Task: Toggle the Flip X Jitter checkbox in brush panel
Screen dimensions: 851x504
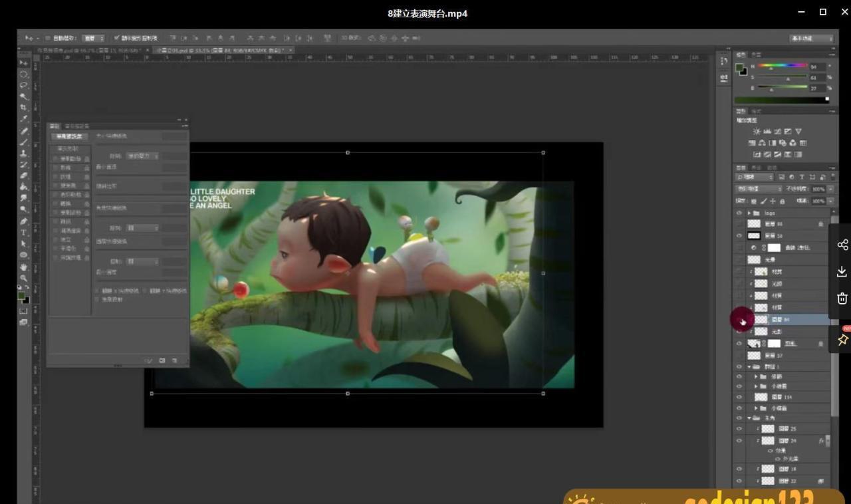Action: coord(97,291)
